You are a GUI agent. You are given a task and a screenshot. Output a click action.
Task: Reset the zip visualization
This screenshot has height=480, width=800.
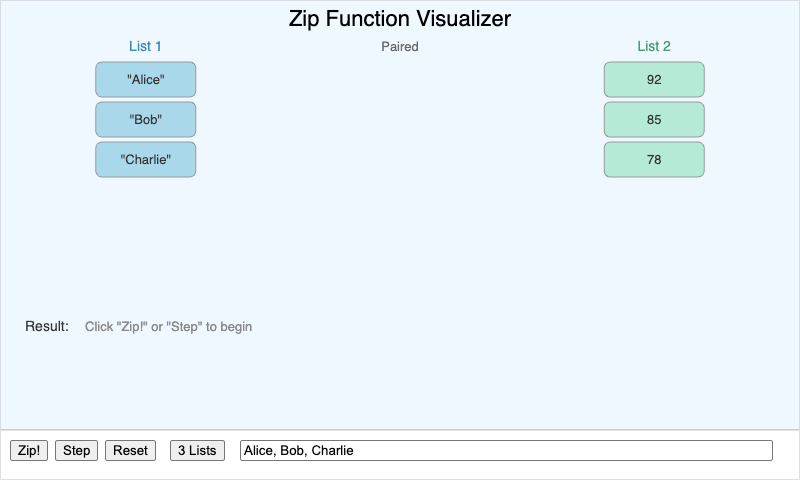(130, 451)
